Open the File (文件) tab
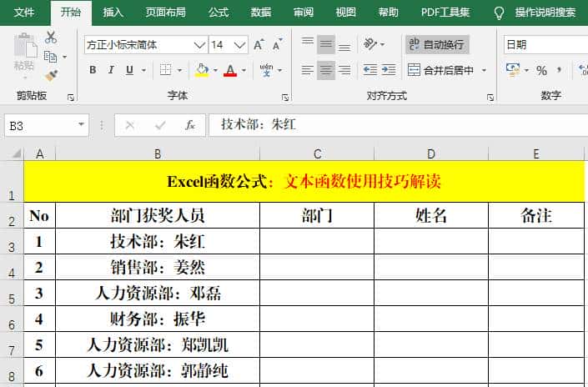588x387 pixels. pos(24,13)
